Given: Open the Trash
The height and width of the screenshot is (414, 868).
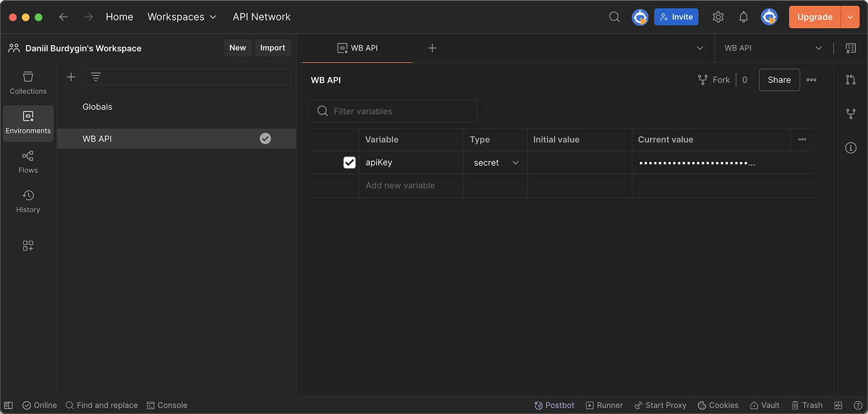Looking at the screenshot, I should [x=806, y=405].
